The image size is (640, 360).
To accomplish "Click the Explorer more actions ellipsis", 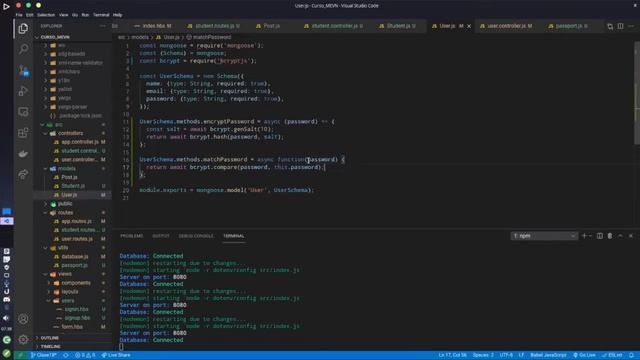I will pyautogui.click(x=102, y=26).
